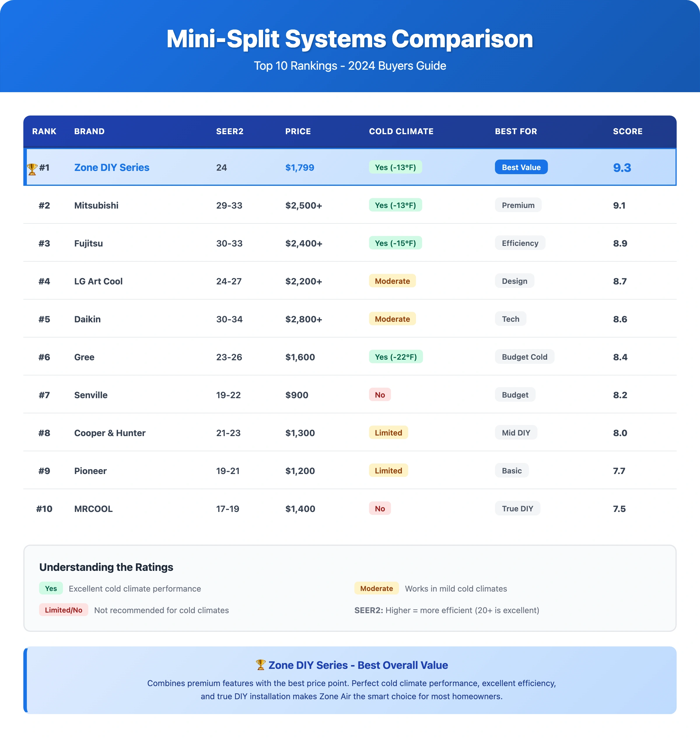Click the trophy icon beside rank #1
Image resolution: width=700 pixels, height=738 pixels.
point(32,169)
